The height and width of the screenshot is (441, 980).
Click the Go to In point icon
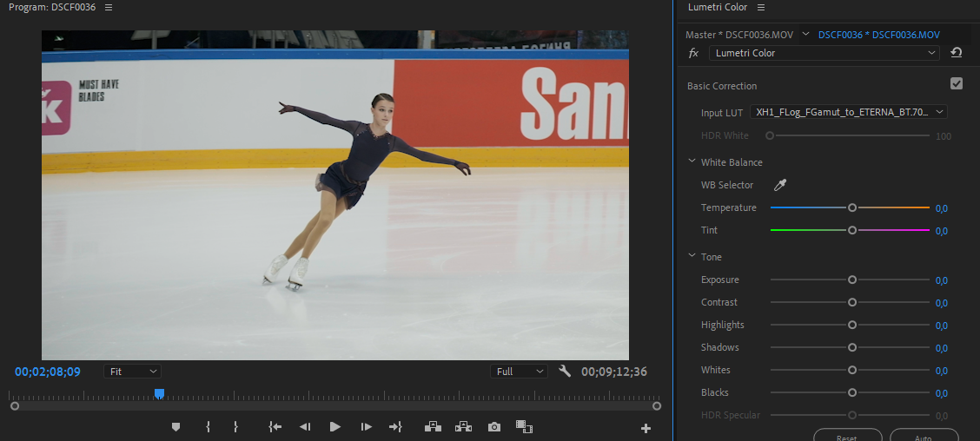[275, 426]
